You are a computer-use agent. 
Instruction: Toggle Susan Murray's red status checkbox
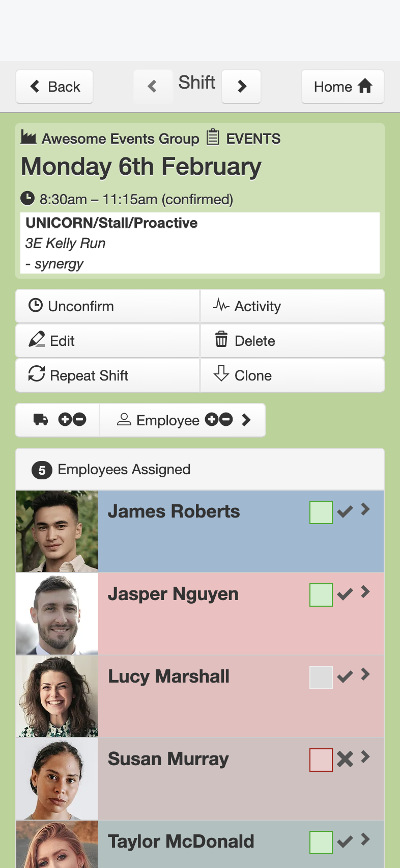pos(321,760)
